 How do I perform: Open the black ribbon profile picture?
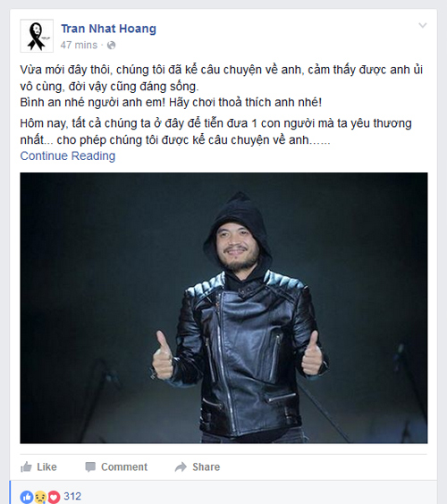[x=37, y=36]
